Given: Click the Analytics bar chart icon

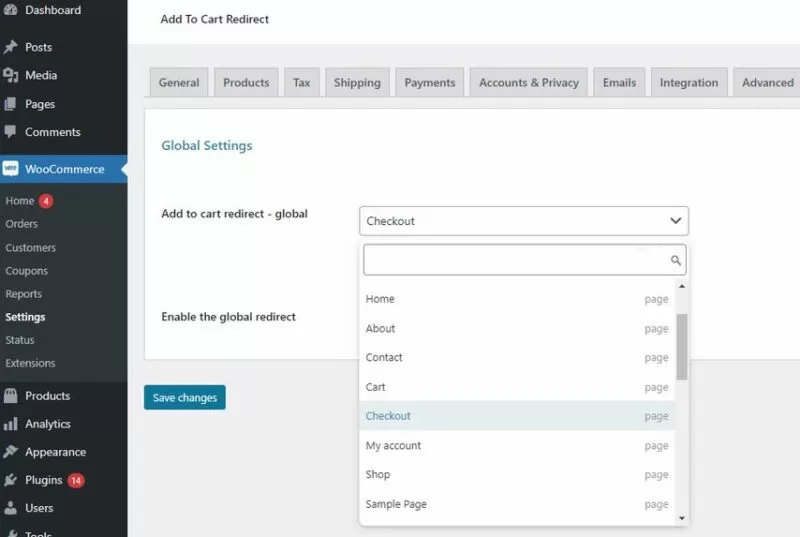Looking at the screenshot, I should pyautogui.click(x=10, y=424).
